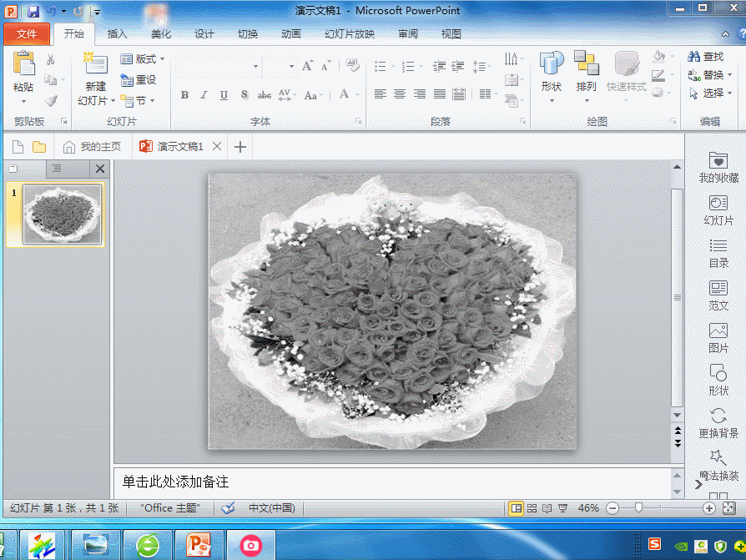Open the File (文件) tab
This screenshot has height=560, width=746.
(27, 33)
